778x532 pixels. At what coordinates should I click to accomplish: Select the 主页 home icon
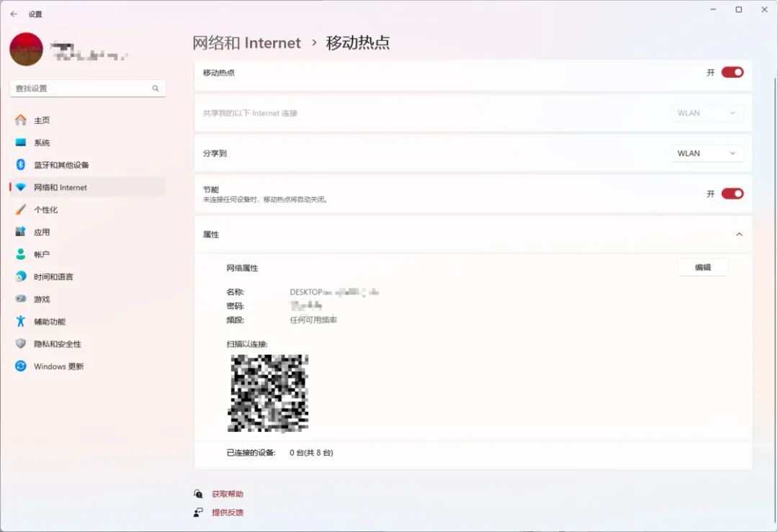(20, 120)
